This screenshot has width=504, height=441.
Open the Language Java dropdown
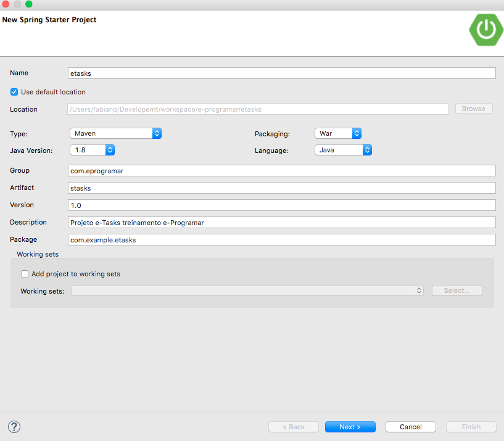343,150
